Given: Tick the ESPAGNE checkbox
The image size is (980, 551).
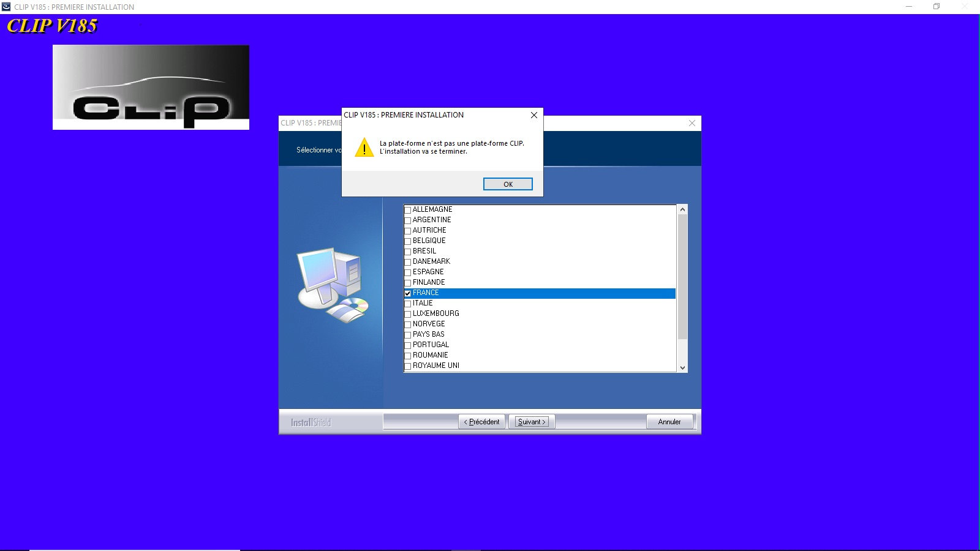Looking at the screenshot, I should point(408,272).
